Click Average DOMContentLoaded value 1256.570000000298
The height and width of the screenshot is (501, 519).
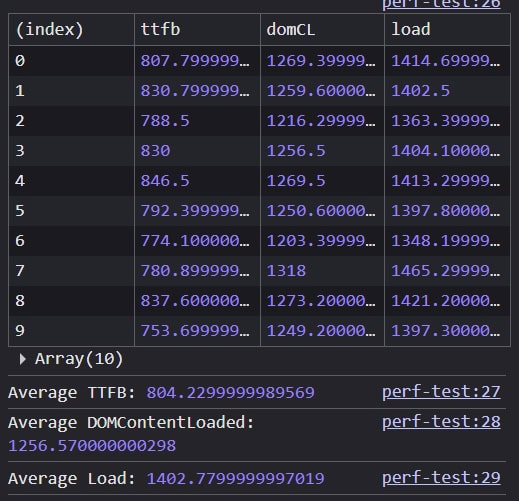pyautogui.click(x=92, y=446)
